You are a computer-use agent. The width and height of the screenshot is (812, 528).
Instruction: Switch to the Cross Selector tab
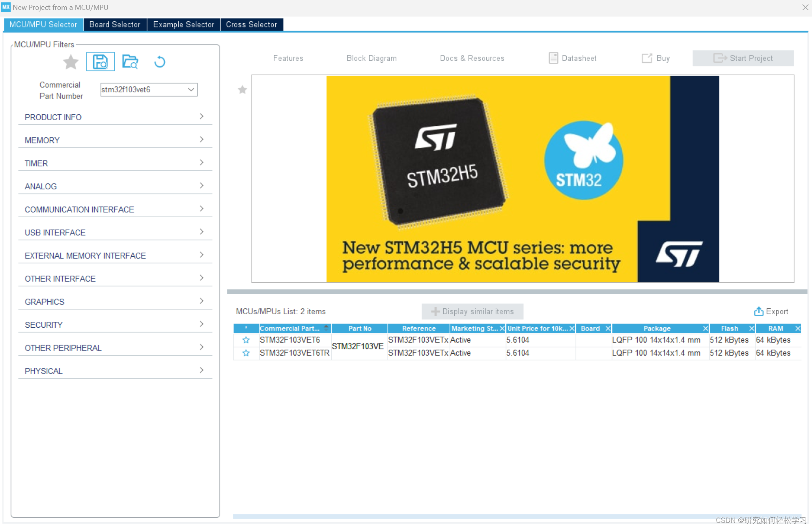point(251,24)
